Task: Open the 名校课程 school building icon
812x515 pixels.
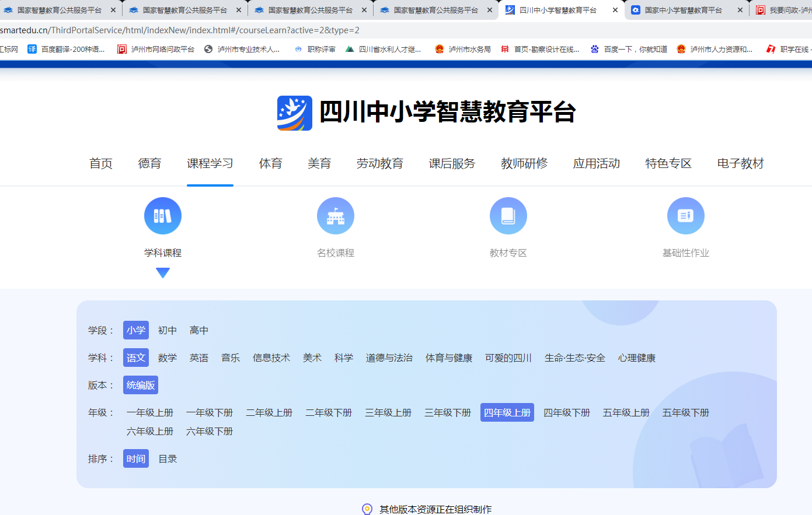Action: tap(336, 216)
